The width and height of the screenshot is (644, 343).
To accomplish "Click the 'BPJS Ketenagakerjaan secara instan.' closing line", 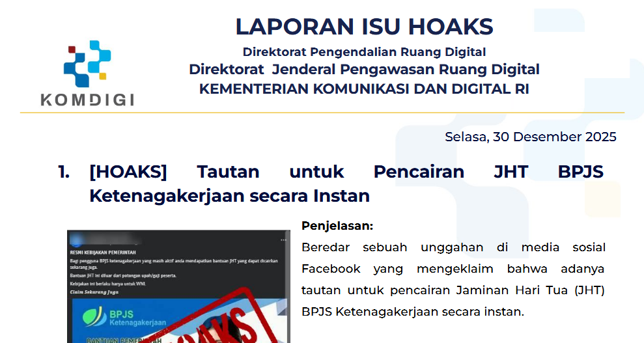I will (413, 312).
